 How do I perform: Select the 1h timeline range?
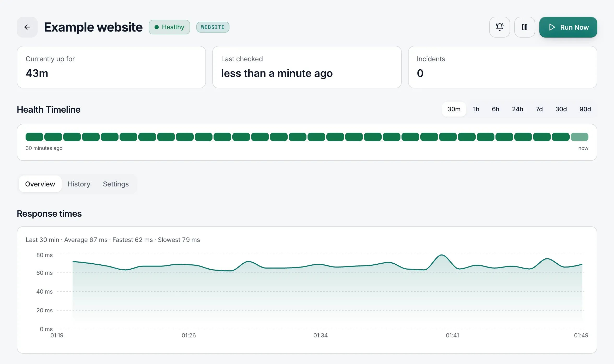click(476, 109)
